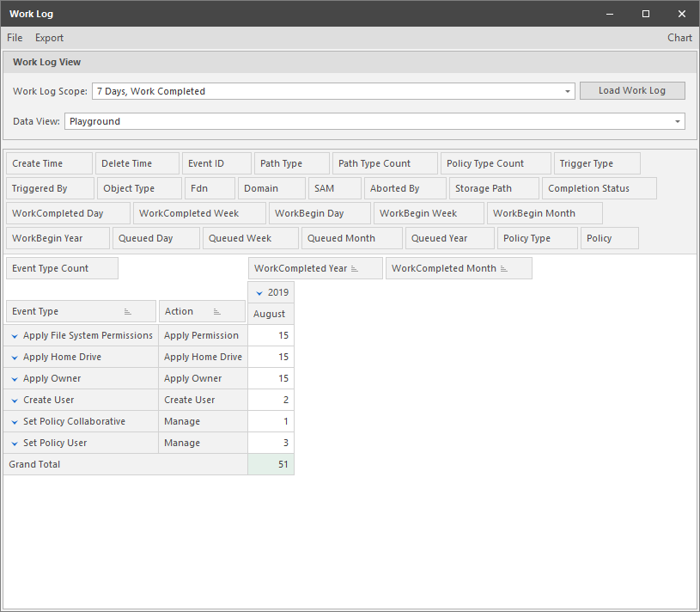The image size is (700, 612).
Task: Click the Chart option on the right
Action: click(679, 38)
